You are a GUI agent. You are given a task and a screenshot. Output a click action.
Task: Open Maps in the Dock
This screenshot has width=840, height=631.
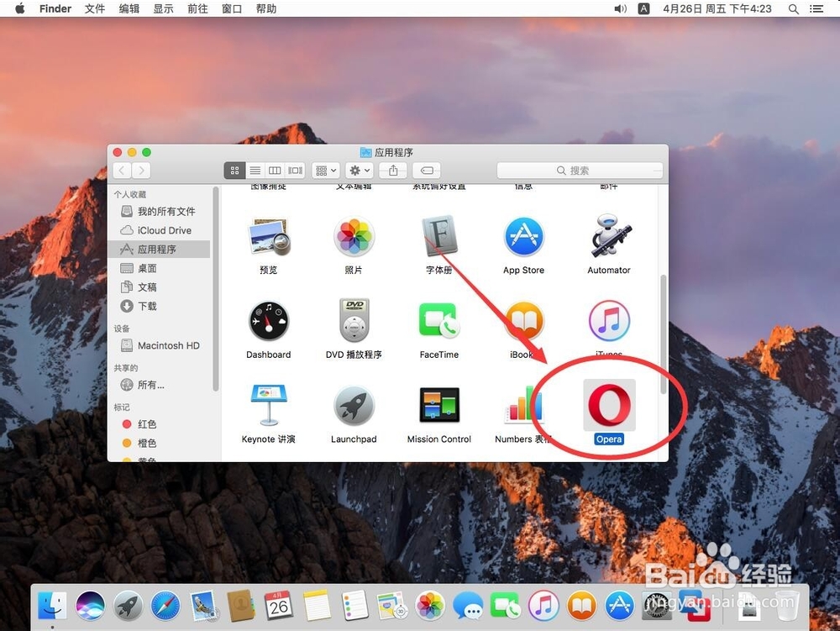pos(392,606)
